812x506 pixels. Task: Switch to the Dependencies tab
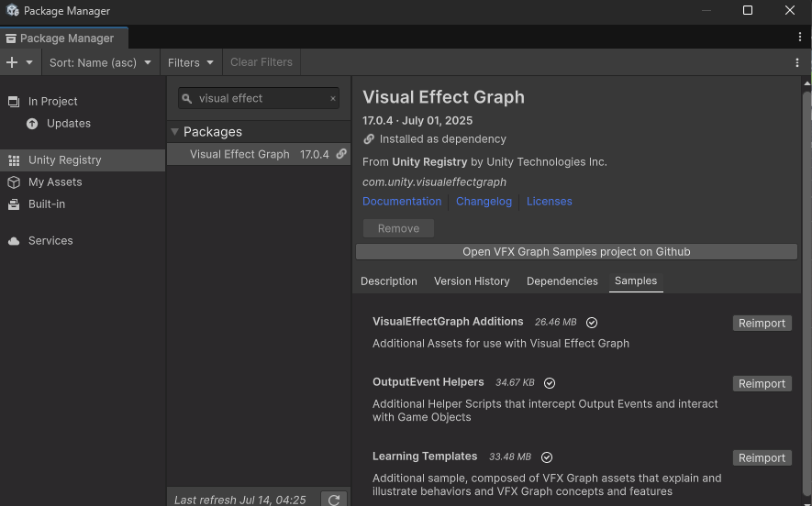562,281
